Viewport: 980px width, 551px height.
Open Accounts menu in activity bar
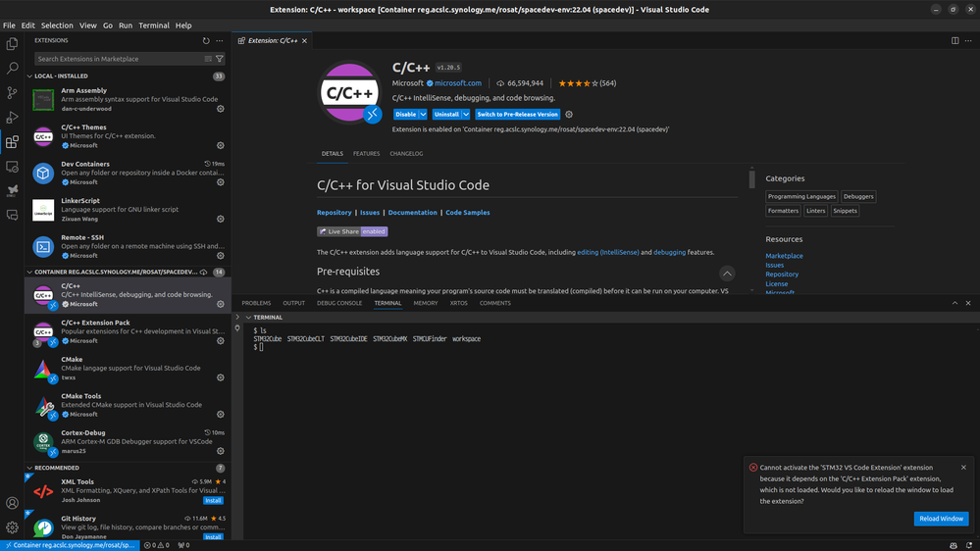pos(12,503)
